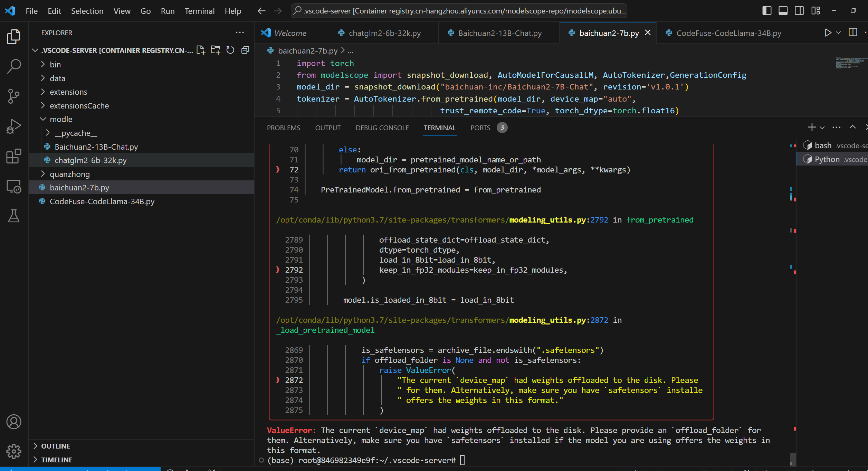Select the Python terminal instance
Viewport: 868px width, 471px height.
[x=832, y=159]
